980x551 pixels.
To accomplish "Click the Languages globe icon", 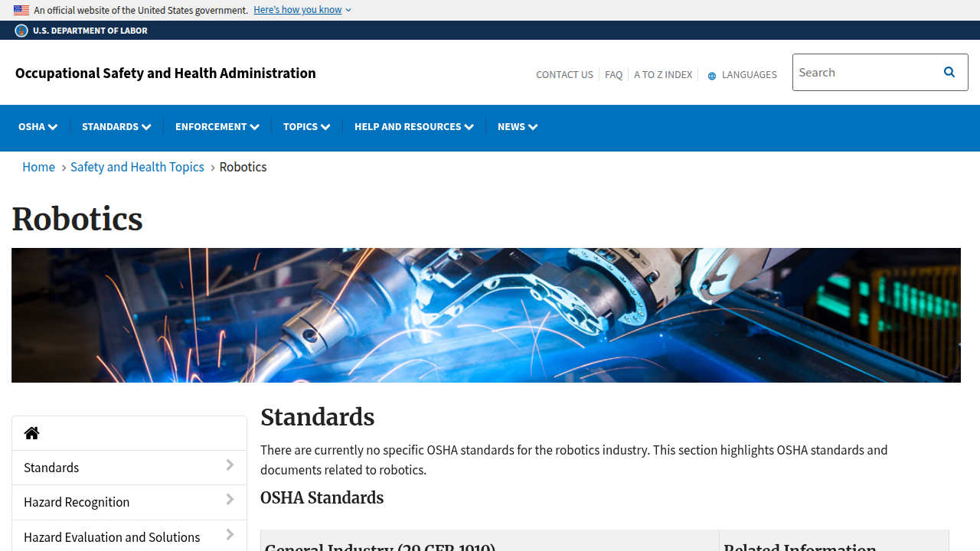I will tap(712, 76).
